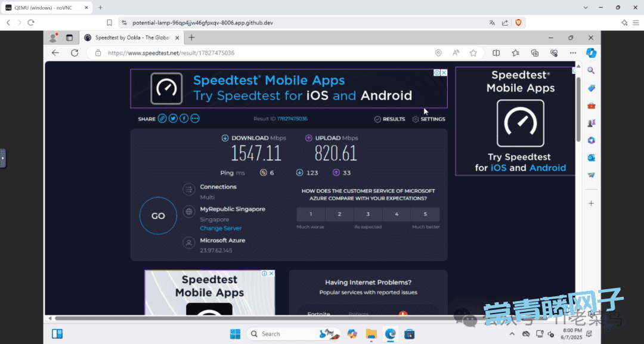The height and width of the screenshot is (344, 644).
Task: Start a new test with GO button
Action: pyautogui.click(x=158, y=216)
